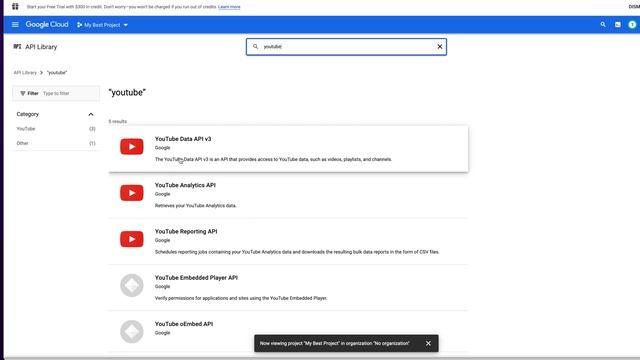640x360 pixels.
Task: Open the Cloud Shell icon
Action: click(618, 24)
